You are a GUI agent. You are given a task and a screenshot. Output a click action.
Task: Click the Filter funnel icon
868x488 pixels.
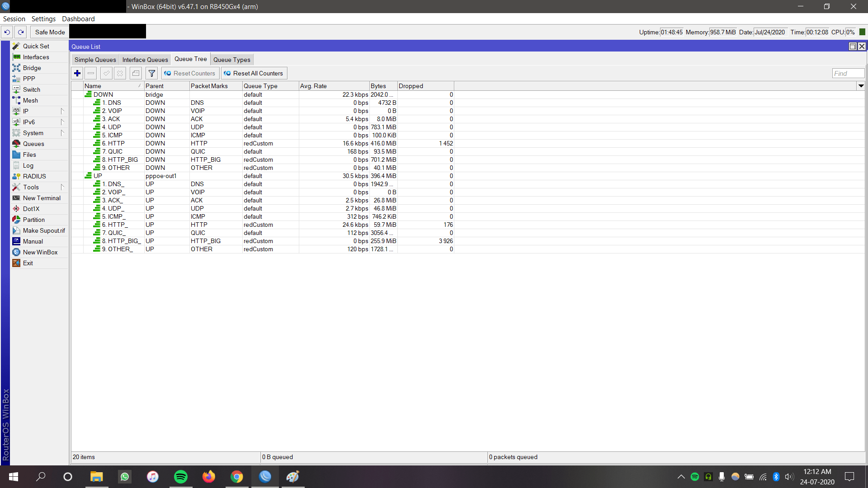[x=152, y=73]
